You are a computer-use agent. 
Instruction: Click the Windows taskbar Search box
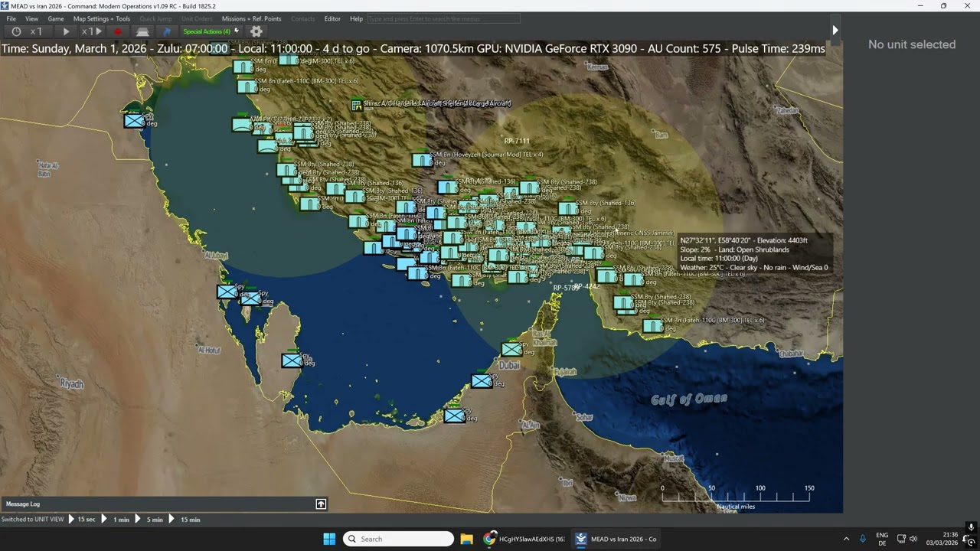[x=398, y=539]
